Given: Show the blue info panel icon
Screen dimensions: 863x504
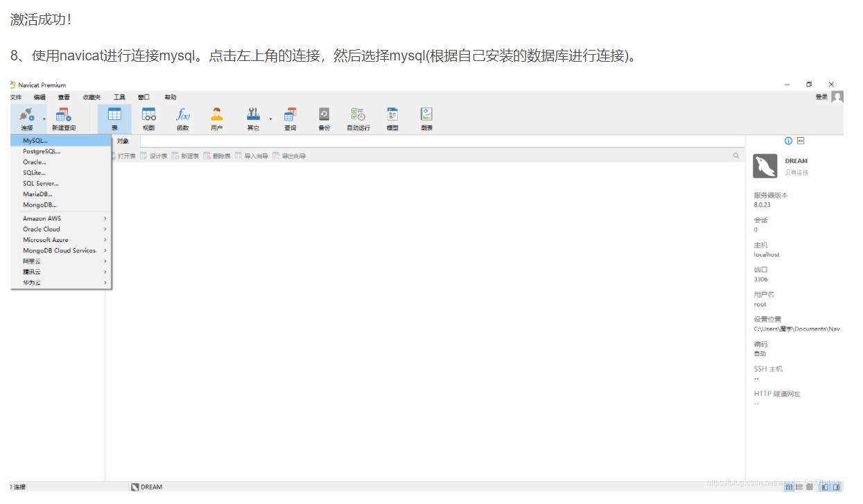Looking at the screenshot, I should [x=788, y=141].
